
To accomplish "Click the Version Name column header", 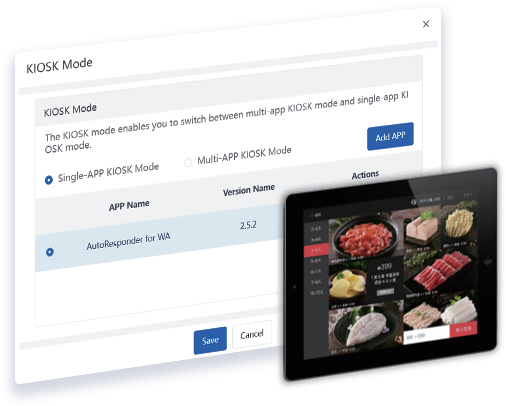I will point(249,190).
